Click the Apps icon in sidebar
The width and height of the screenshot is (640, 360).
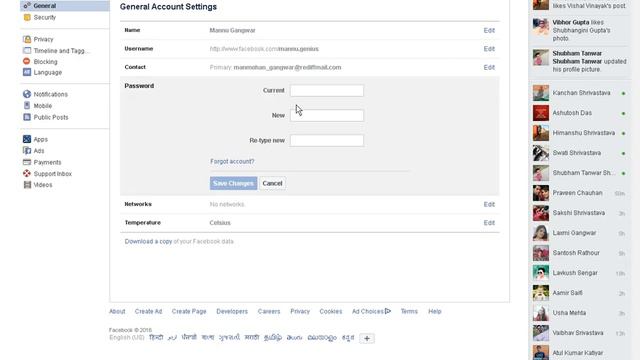[27, 139]
